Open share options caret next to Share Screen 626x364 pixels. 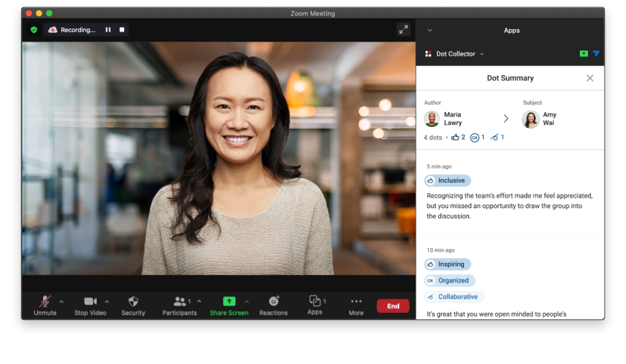tap(247, 302)
